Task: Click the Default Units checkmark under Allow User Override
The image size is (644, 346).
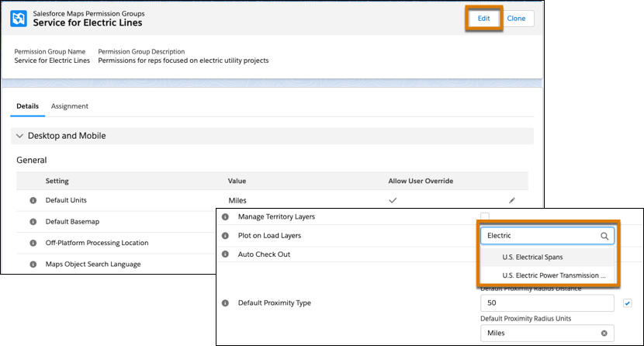Action: [x=393, y=200]
